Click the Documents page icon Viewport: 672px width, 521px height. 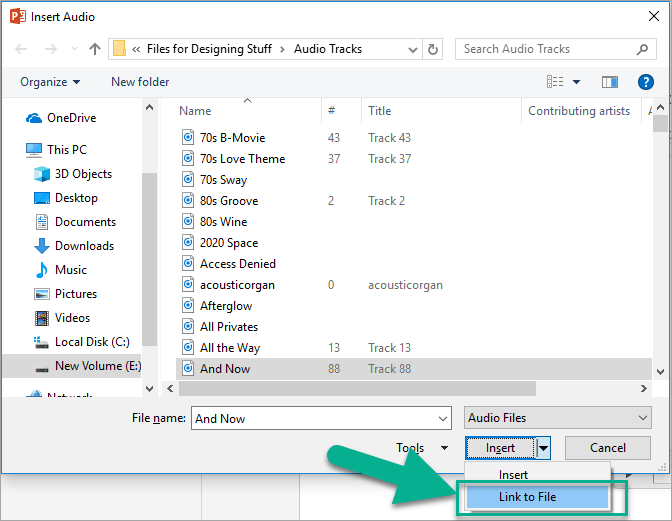pos(42,222)
